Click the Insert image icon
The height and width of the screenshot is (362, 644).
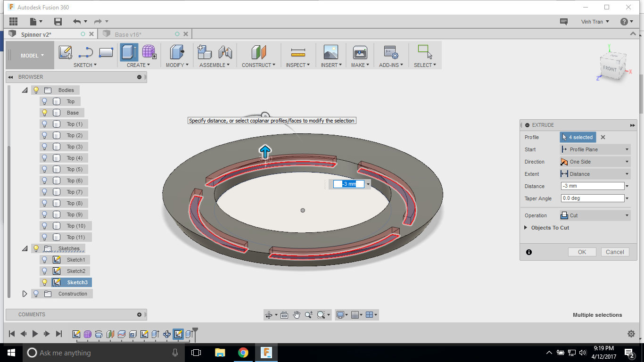331,52
